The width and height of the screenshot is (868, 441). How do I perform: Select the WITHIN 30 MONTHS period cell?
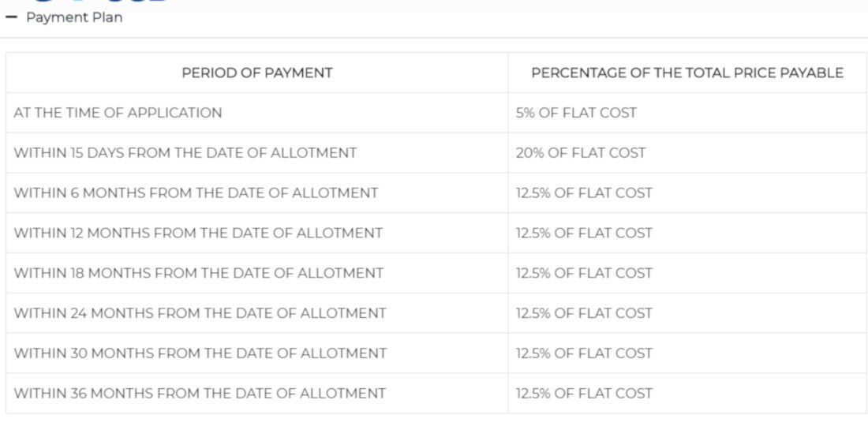[x=200, y=353]
